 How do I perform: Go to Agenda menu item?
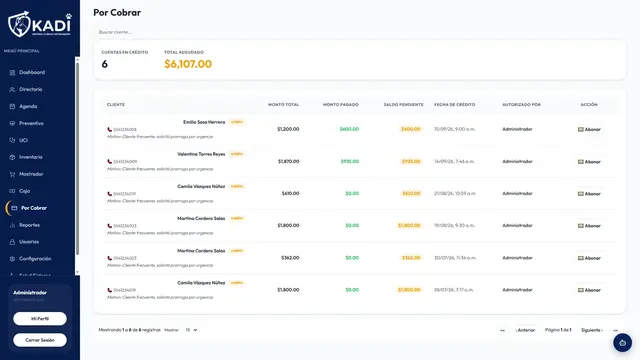[28, 107]
